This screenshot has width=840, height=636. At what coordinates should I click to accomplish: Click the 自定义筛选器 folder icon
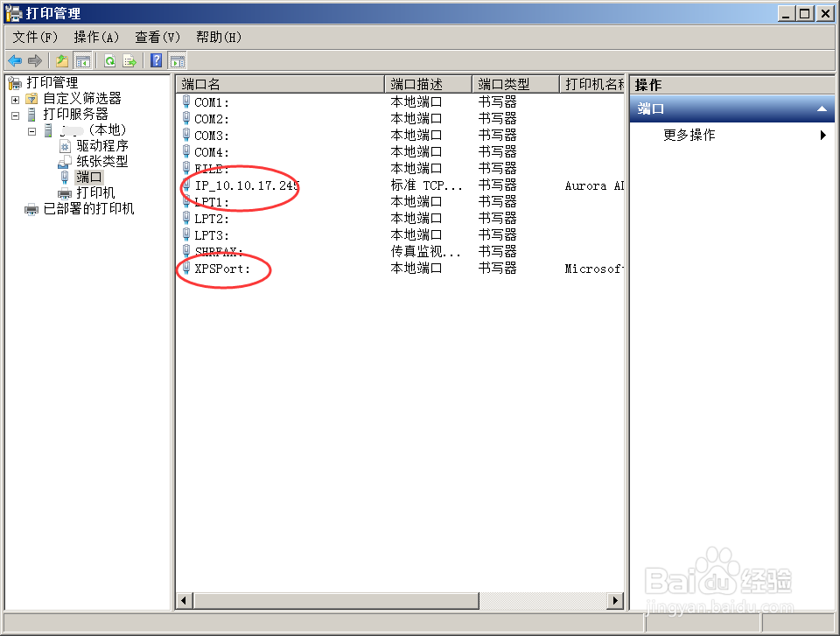(31, 99)
